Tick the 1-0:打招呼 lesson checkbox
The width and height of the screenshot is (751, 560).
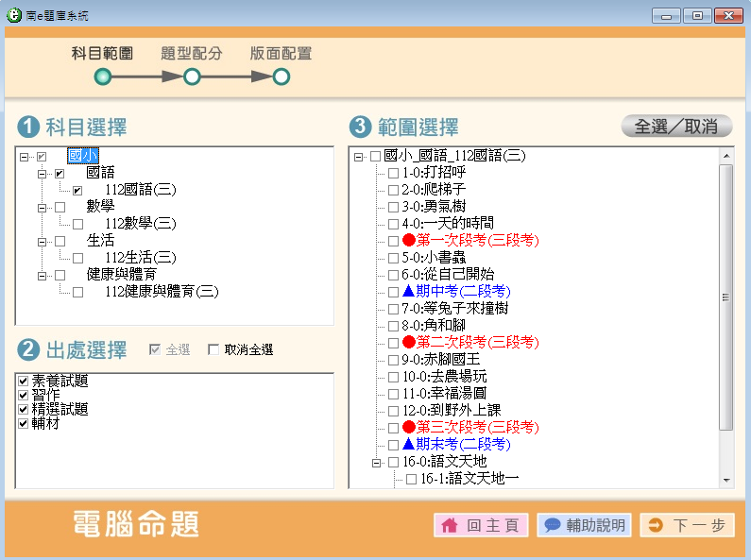click(394, 173)
